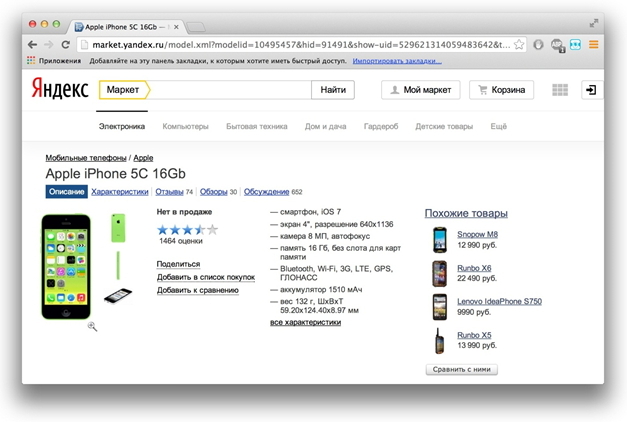Click the magnifier zoom icon under phone image
This screenshot has width=627, height=422.
[x=92, y=326]
